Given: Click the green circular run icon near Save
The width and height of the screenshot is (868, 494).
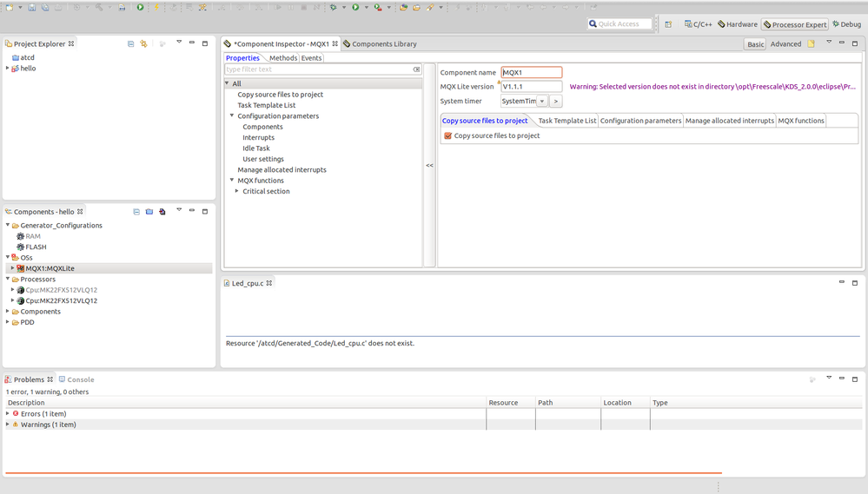Looking at the screenshot, I should tap(140, 7).
